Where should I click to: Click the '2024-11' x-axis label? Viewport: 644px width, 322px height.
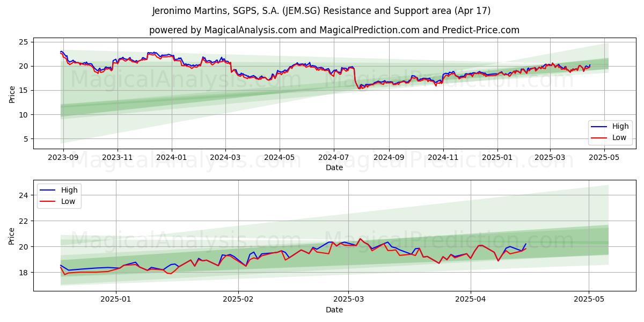click(443, 157)
